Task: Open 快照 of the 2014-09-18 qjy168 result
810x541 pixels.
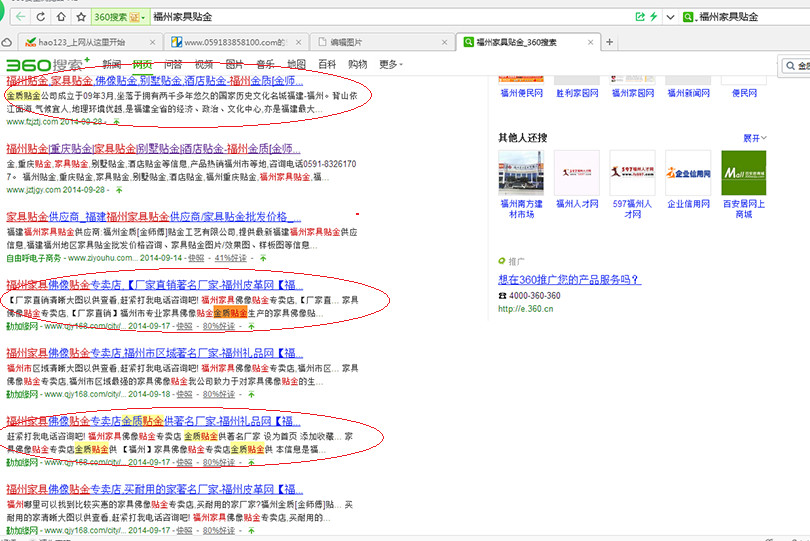Action: (x=184, y=394)
